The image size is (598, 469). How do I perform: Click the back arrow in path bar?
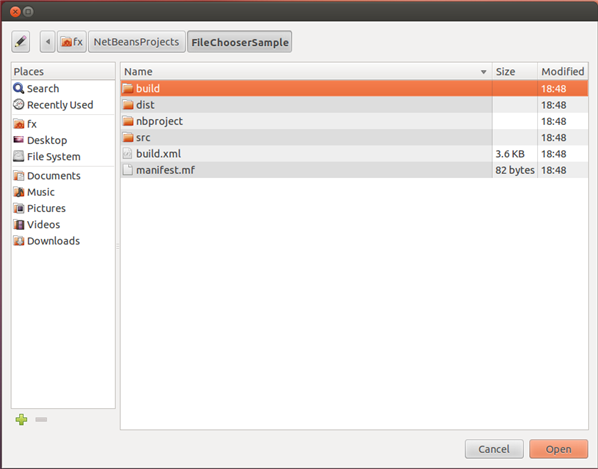coord(48,42)
